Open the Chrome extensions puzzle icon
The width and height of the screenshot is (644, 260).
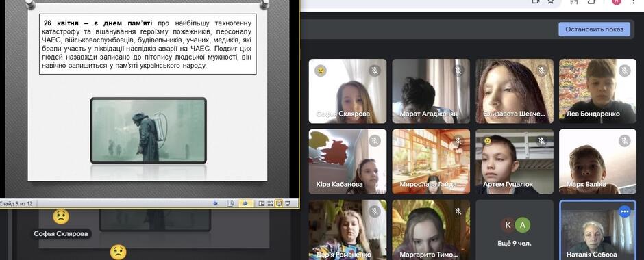coord(591,2)
